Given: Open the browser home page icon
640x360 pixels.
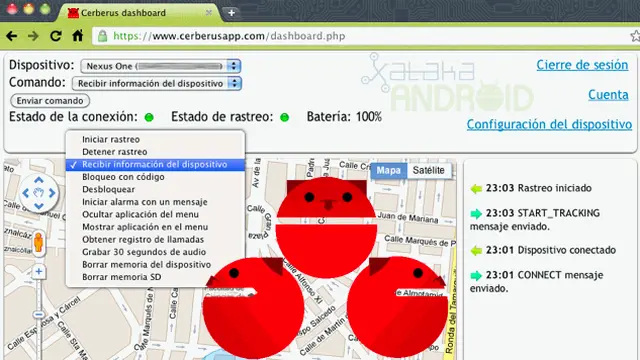Looking at the screenshot, I should pos(78,36).
